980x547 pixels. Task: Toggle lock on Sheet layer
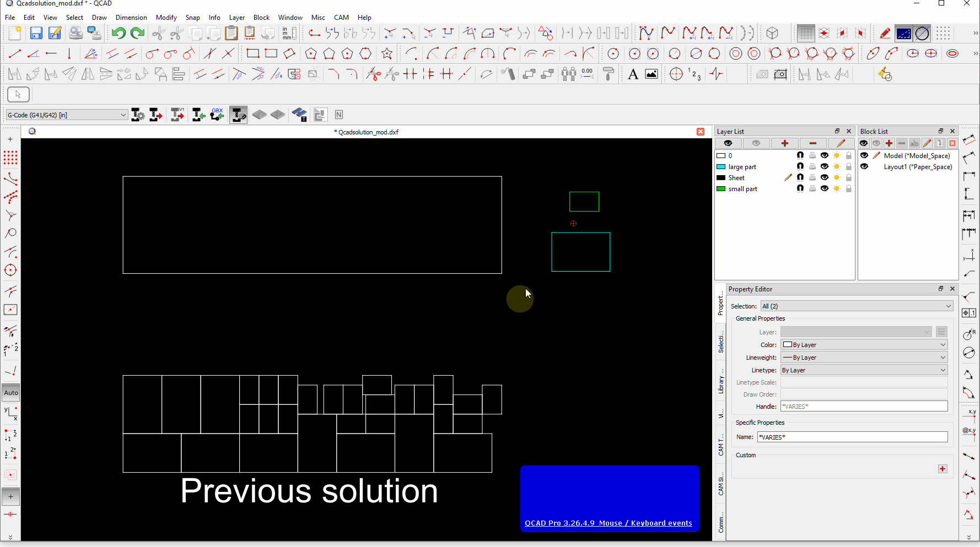(x=848, y=177)
